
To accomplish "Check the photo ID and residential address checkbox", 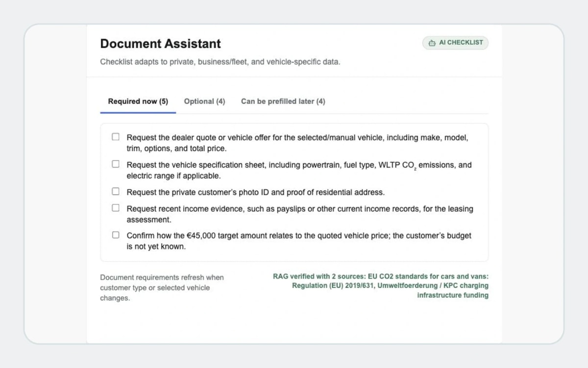I will pyautogui.click(x=116, y=191).
